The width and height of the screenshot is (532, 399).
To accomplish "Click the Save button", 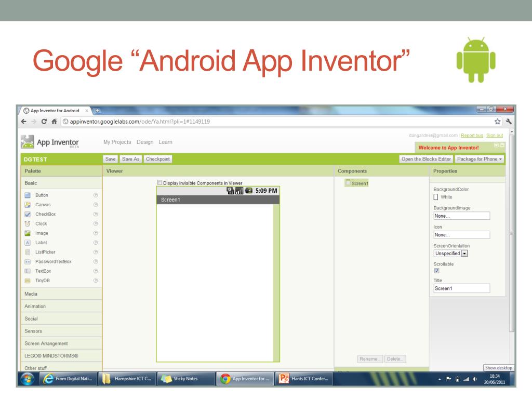I will click(x=110, y=159).
